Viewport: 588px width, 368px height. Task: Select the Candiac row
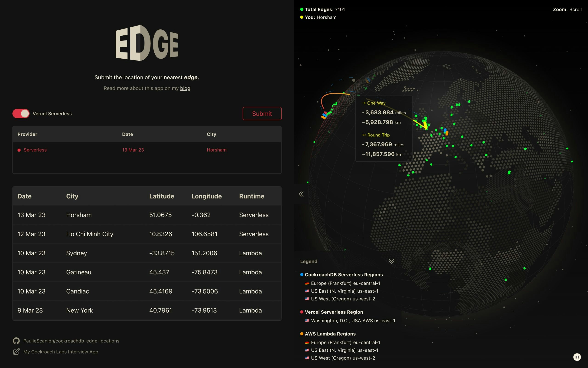(147, 291)
